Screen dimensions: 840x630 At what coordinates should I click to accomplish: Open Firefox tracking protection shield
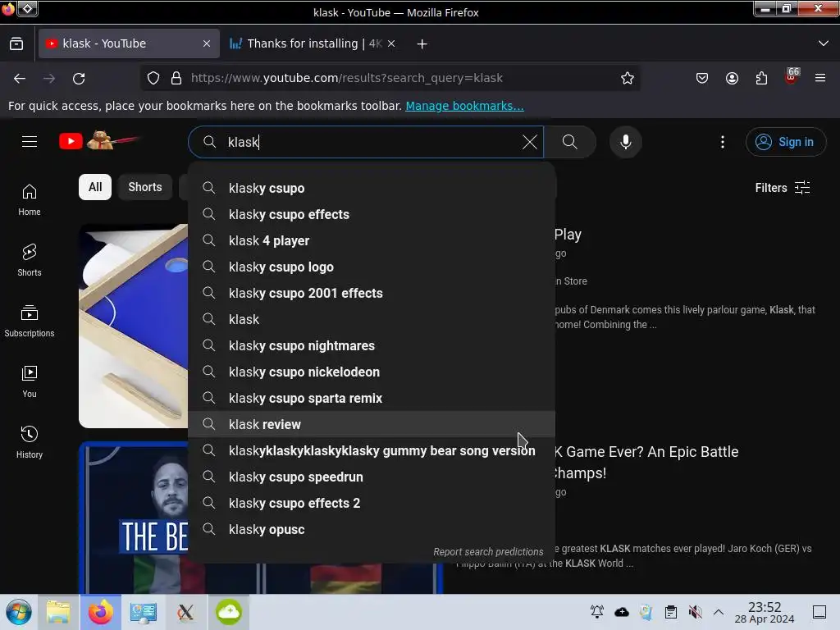click(153, 78)
